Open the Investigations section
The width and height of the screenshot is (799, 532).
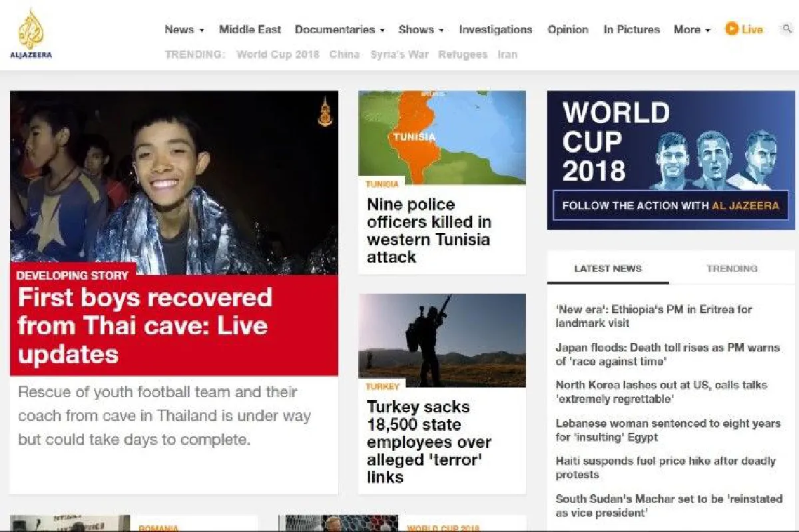click(x=495, y=29)
